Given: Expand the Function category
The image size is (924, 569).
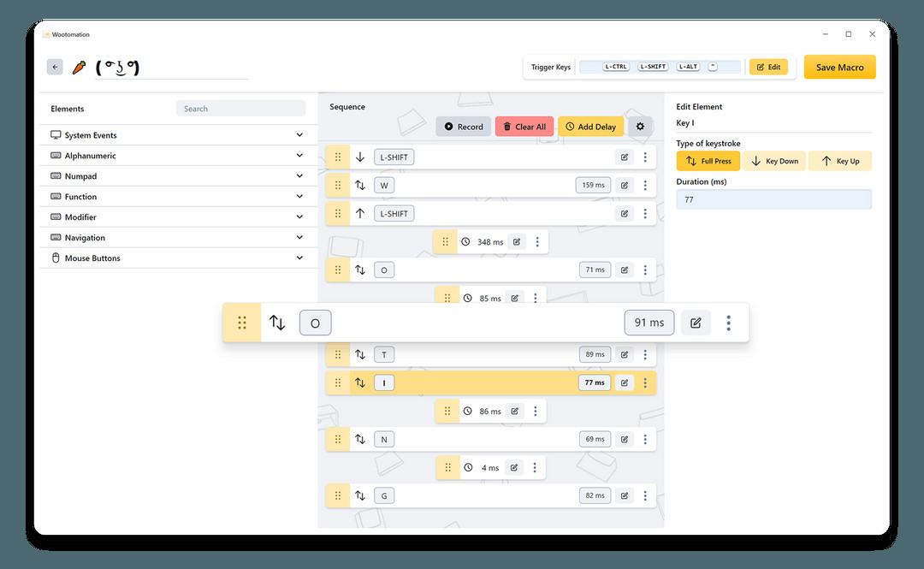Looking at the screenshot, I should 179,196.
